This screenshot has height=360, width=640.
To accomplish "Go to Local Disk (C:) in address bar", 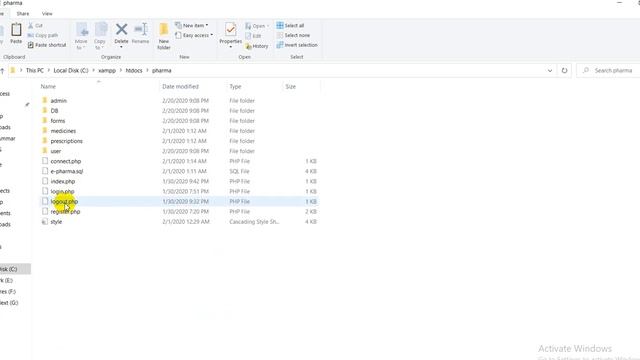I will 71,71.
